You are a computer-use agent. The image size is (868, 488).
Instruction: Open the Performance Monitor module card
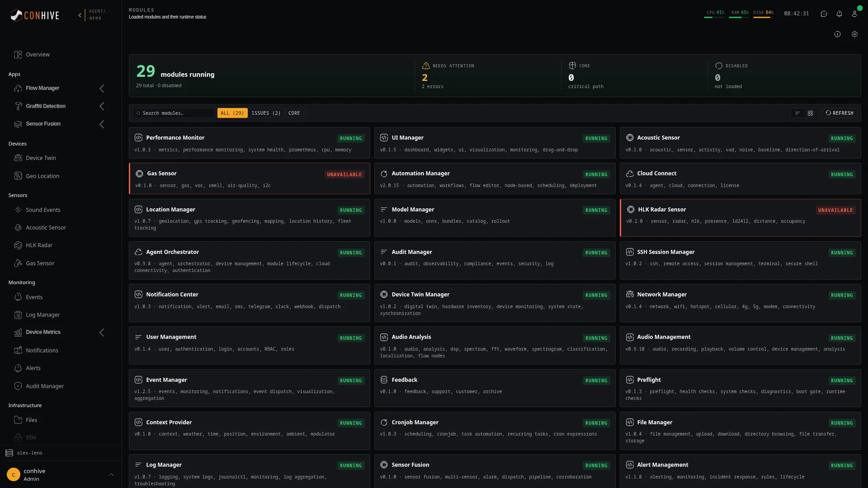[250, 143]
